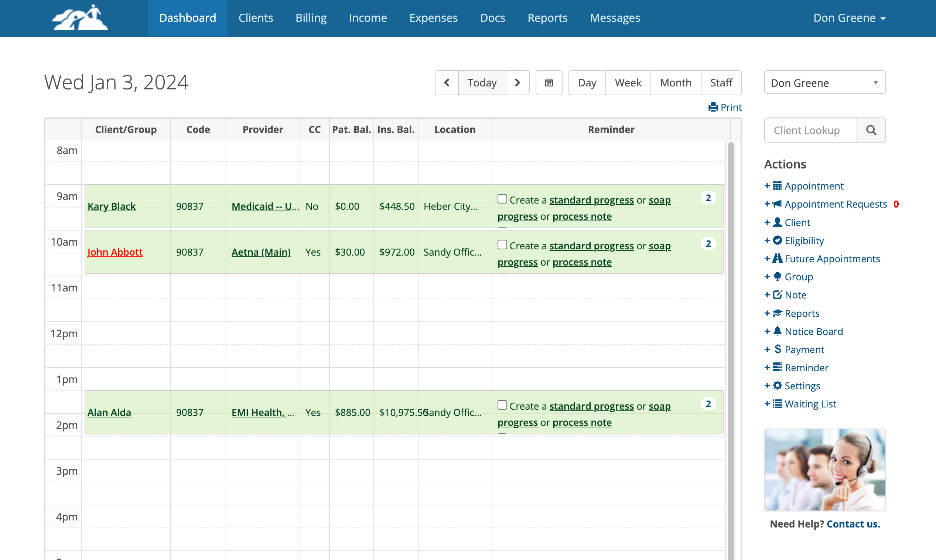Screen dimensions: 936x560
Task: Click the Contact us link
Action: click(853, 524)
